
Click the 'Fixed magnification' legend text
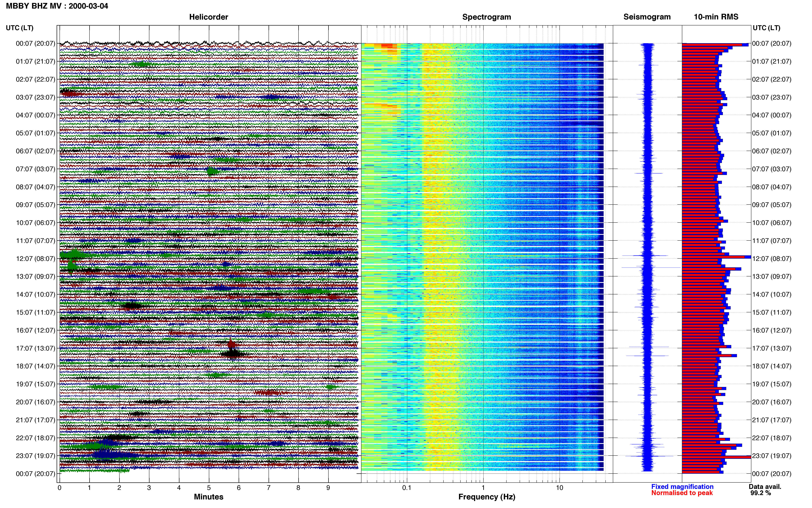coord(682,486)
